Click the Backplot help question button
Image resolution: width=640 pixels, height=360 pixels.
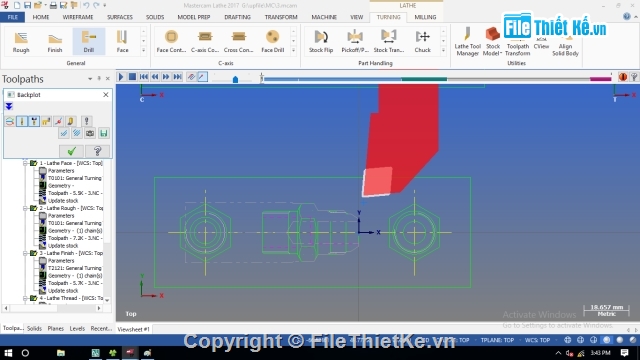click(x=97, y=151)
